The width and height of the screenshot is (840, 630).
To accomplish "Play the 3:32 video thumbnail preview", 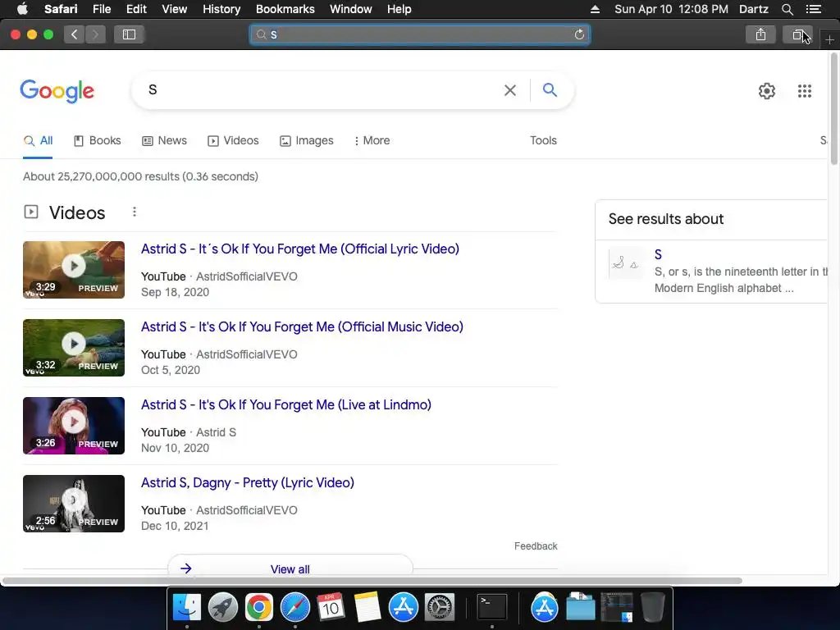I will (x=74, y=348).
